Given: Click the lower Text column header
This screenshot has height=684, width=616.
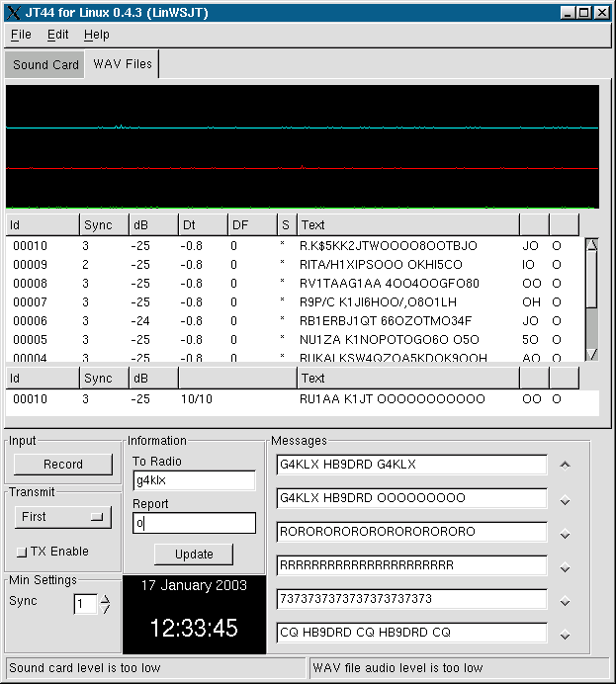Looking at the screenshot, I should (x=408, y=379).
